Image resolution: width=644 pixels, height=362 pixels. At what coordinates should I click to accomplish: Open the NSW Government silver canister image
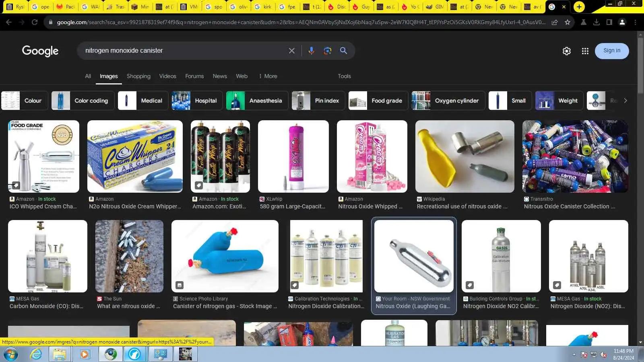[x=414, y=256]
